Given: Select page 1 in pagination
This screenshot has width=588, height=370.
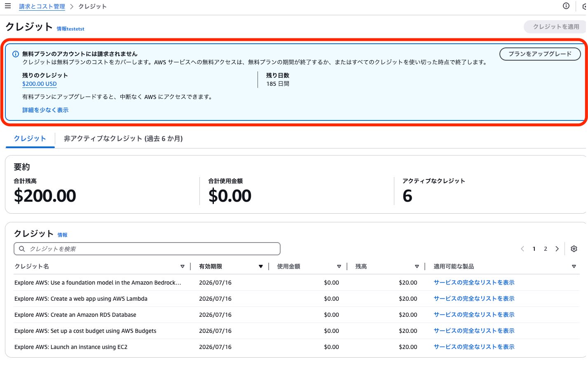Looking at the screenshot, I should [534, 249].
